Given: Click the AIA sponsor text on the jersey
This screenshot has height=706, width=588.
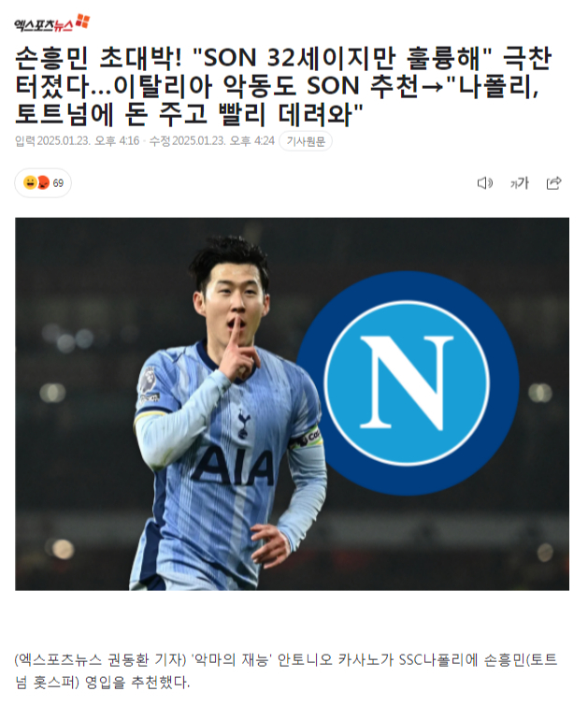Looking at the screenshot, I should point(234,466).
